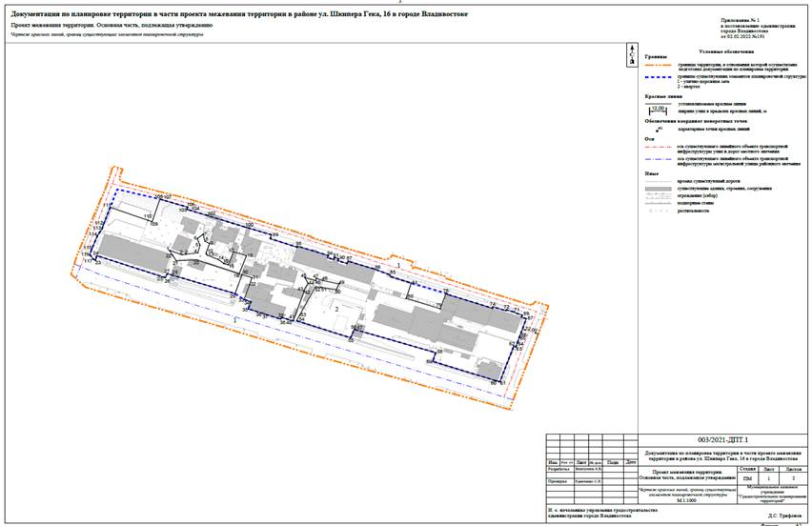The width and height of the screenshot is (812, 526).
Task: Click the 'И. о. начальника управления' approval text
Action: 602,513
